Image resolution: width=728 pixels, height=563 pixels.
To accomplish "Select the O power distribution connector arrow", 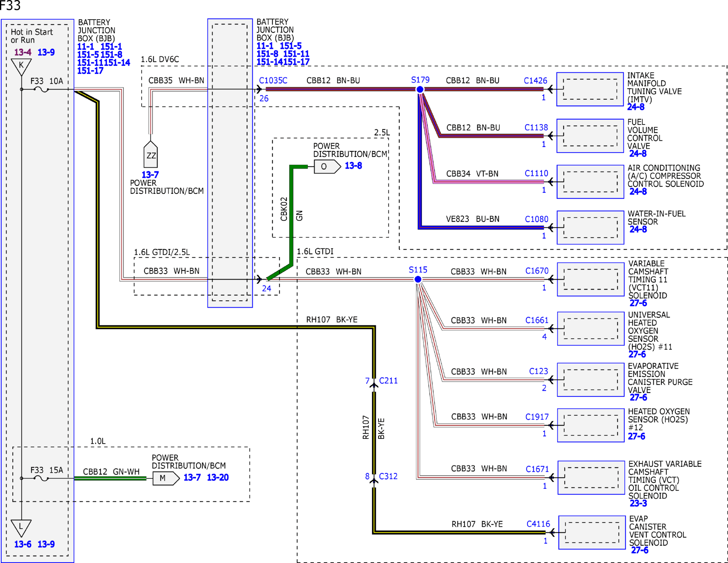I will click(x=327, y=167).
